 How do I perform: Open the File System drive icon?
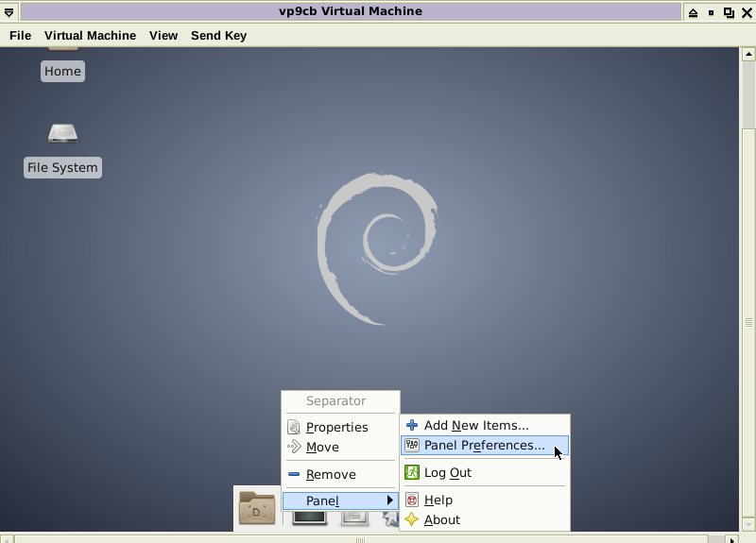[x=62, y=135]
